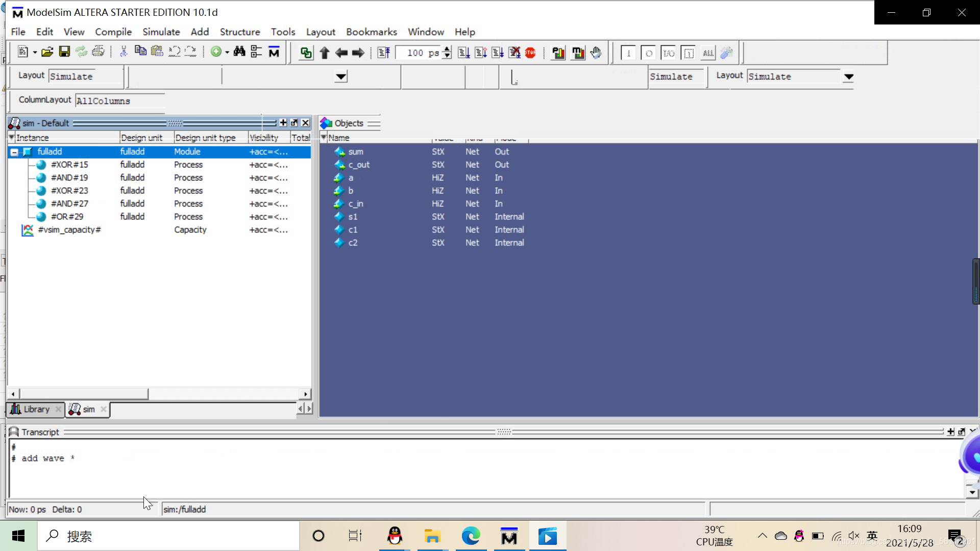Toggle the ALL filter button
Viewport: 980px width, 551px height.
pyautogui.click(x=708, y=53)
